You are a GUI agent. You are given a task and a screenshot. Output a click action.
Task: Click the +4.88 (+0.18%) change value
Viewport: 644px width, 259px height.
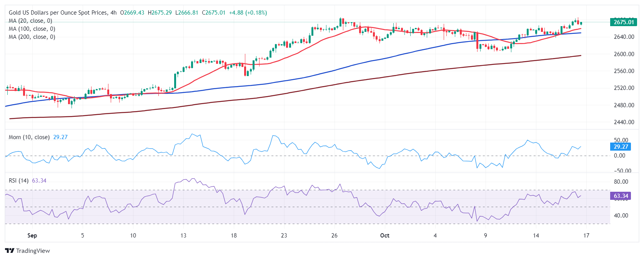(x=248, y=13)
